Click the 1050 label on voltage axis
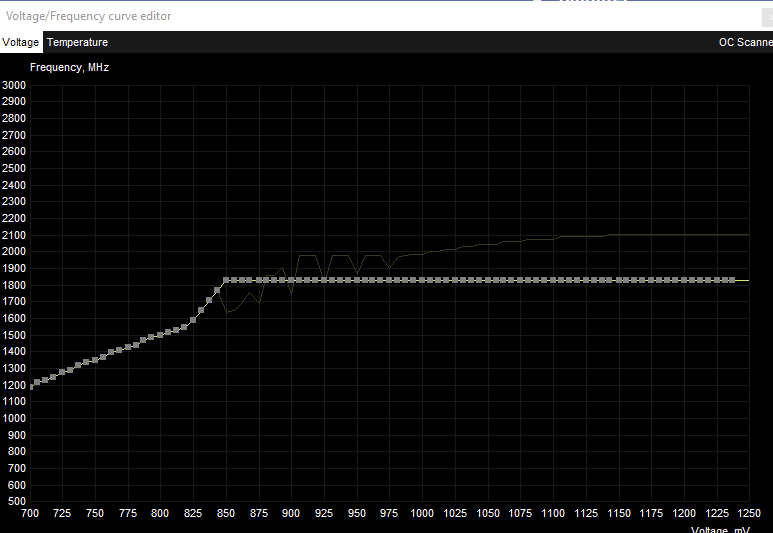 488,513
